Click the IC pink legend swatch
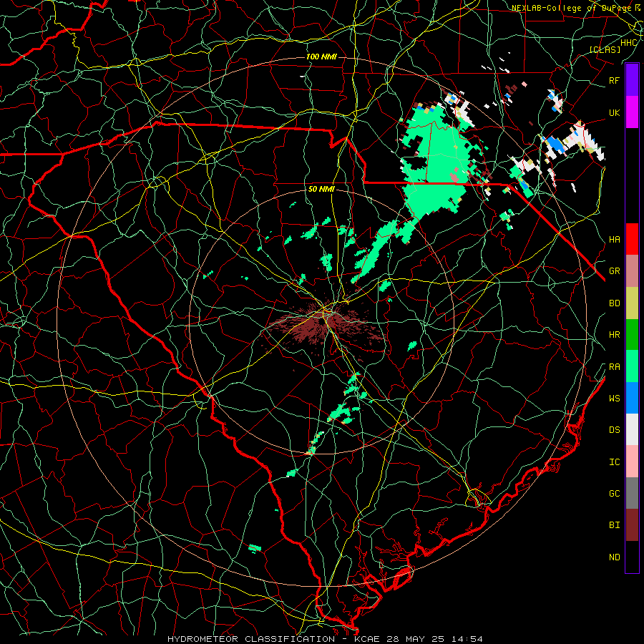The height and width of the screenshot is (644, 644). [x=632, y=462]
